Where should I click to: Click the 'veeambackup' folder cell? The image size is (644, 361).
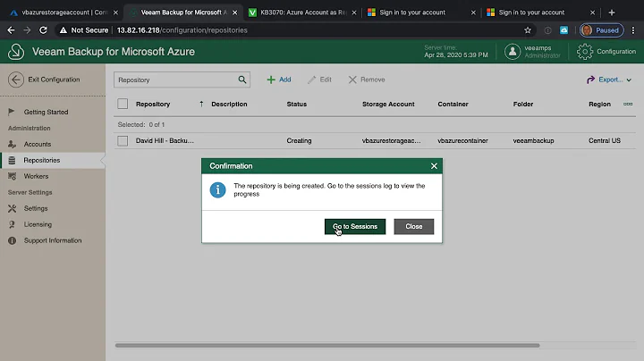pos(533,140)
